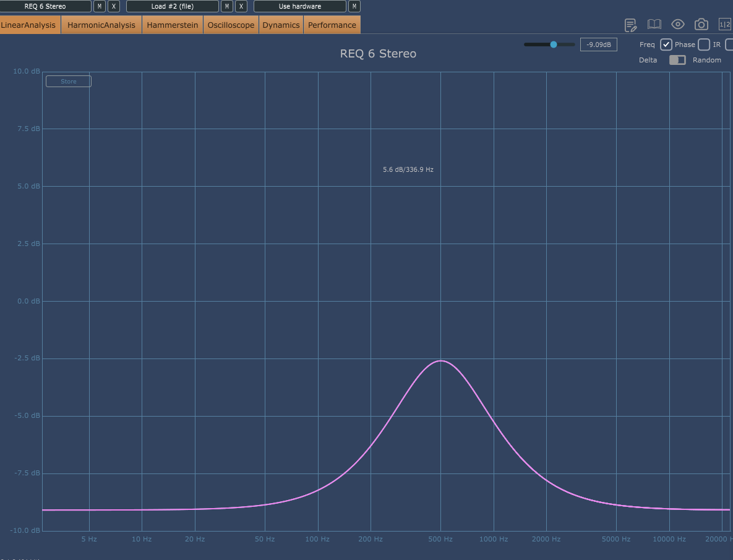The width and height of the screenshot is (733, 560).
Task: Click the 1|2 channel split icon
Action: pyautogui.click(x=724, y=25)
